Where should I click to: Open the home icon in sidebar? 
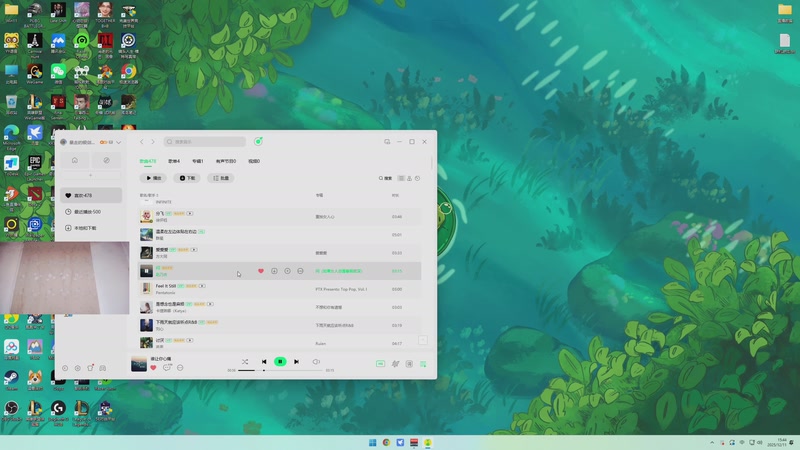tap(74, 160)
